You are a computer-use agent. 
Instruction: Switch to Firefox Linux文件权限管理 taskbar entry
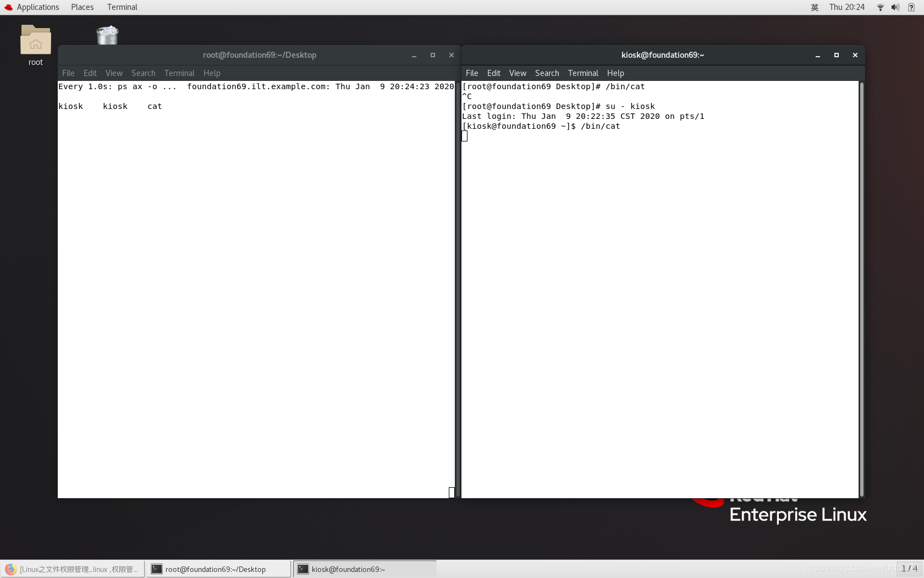tap(73, 569)
